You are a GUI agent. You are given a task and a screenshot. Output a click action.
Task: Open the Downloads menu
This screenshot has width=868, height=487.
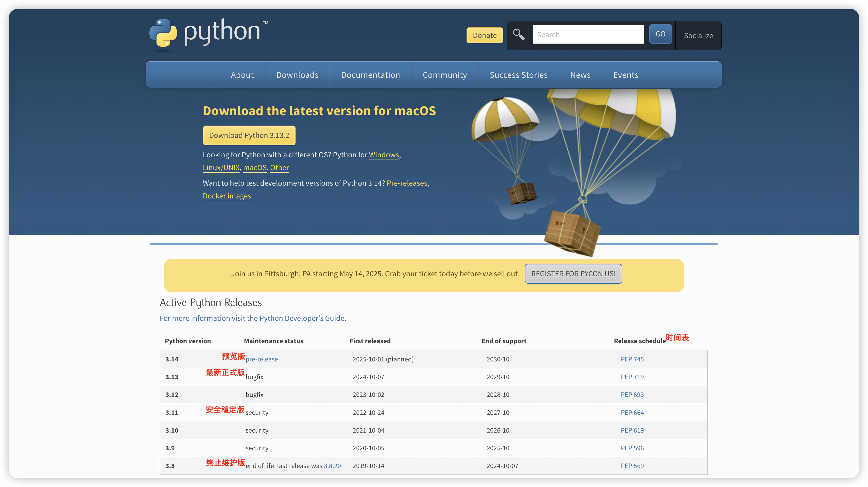click(x=297, y=75)
